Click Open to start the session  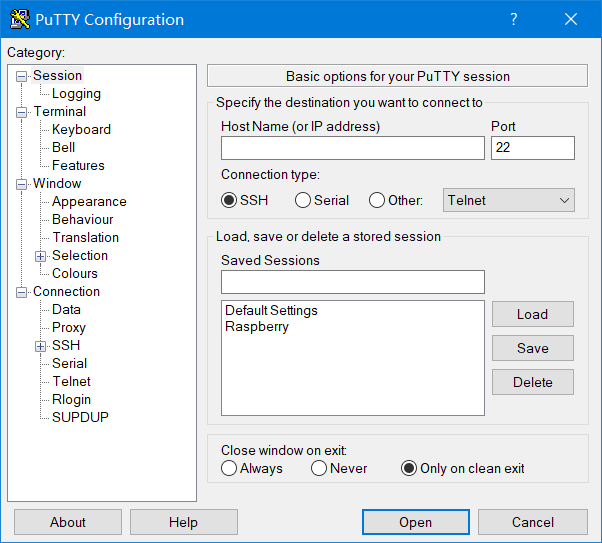(416, 522)
